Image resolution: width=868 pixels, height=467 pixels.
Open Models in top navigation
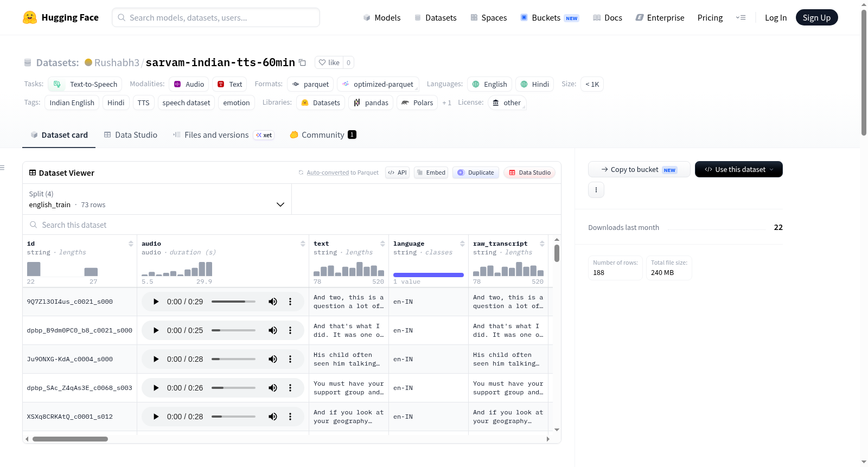coord(382,17)
